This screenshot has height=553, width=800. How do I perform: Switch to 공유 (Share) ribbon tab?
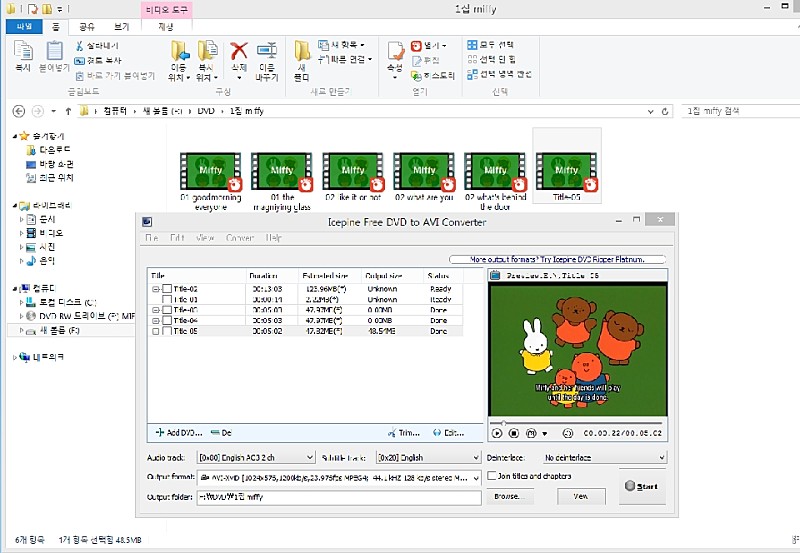(x=87, y=27)
